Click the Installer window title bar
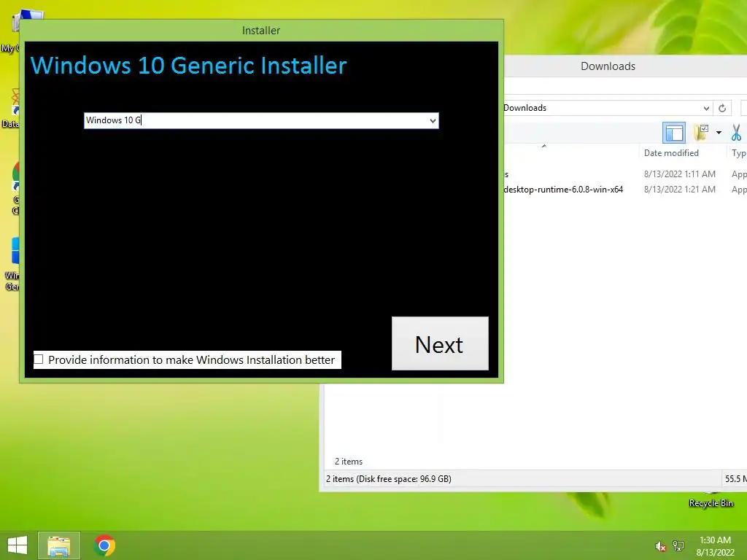This screenshot has width=747, height=560. (261, 31)
